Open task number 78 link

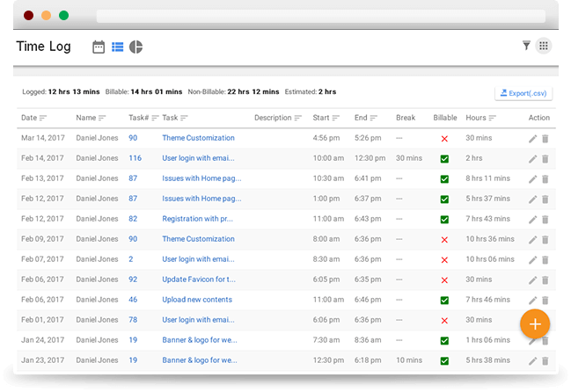point(133,320)
